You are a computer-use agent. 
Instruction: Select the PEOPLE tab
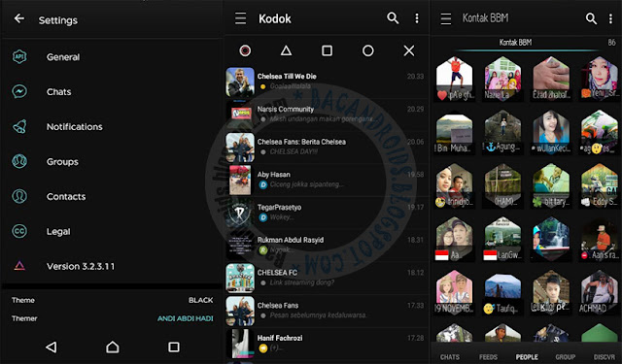pyautogui.click(x=527, y=357)
